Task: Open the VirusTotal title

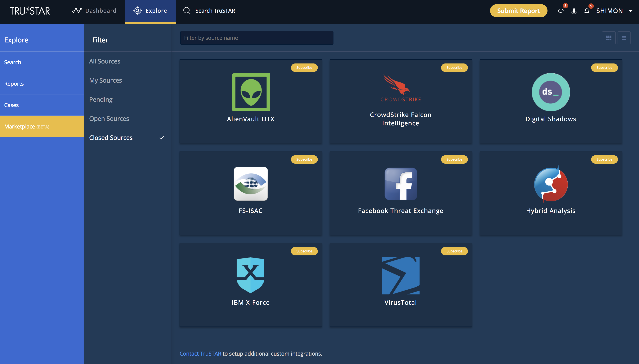Action: [x=400, y=302]
